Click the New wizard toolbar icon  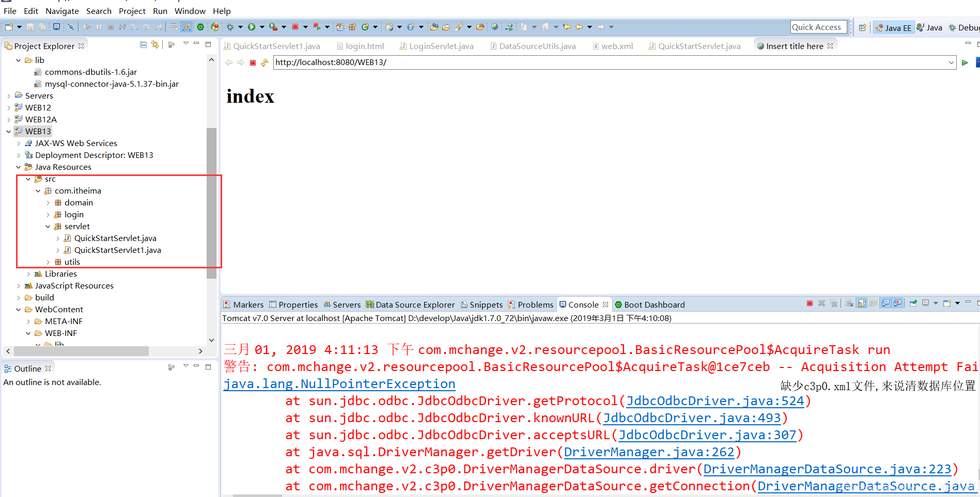pyautogui.click(x=9, y=27)
